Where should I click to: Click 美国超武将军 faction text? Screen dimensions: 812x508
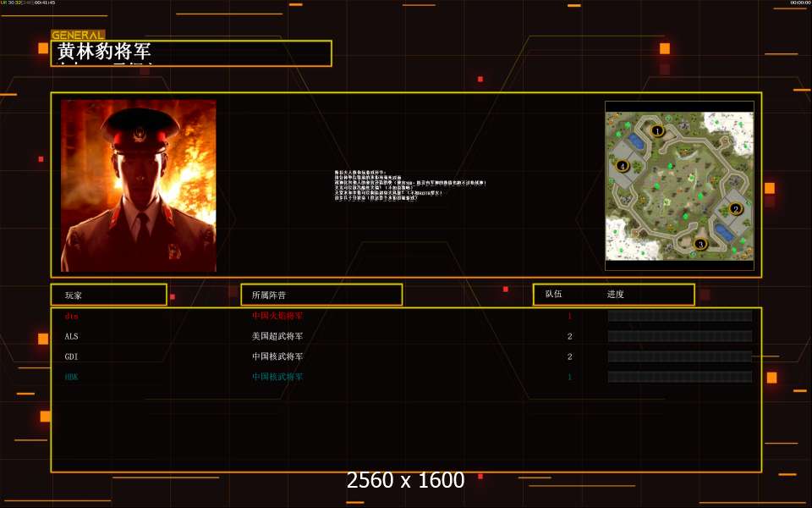click(x=277, y=336)
